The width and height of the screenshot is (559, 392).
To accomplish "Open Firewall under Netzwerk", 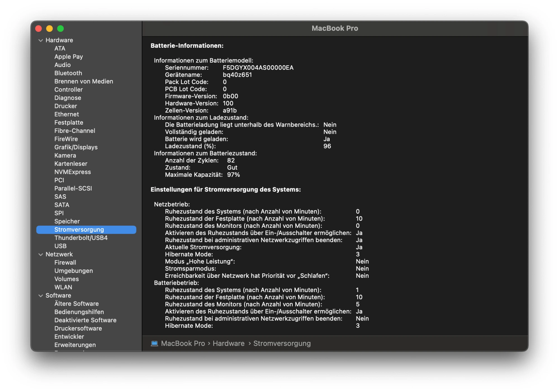I will (65, 262).
